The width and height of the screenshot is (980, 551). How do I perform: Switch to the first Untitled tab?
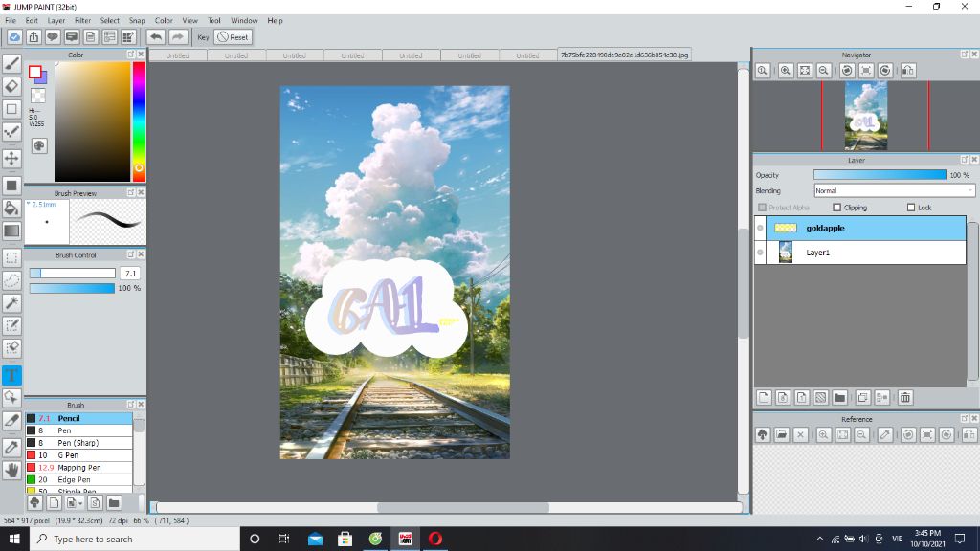(x=177, y=55)
